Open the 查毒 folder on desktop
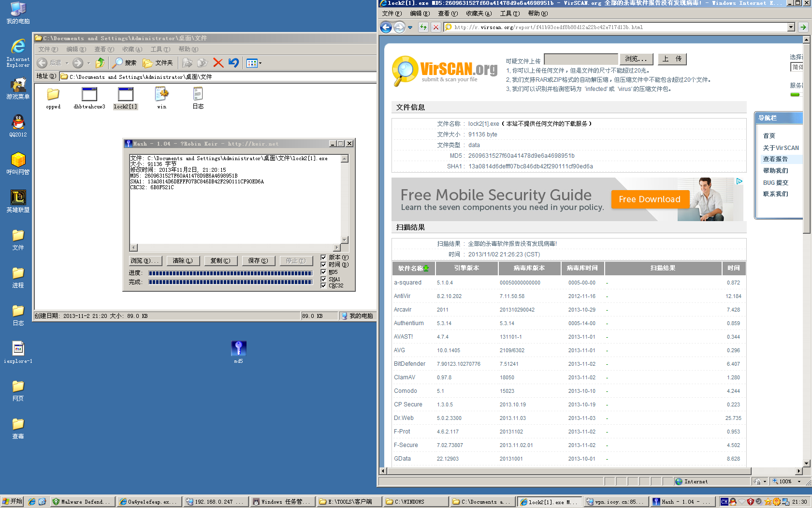The height and width of the screenshot is (508, 812). point(18,428)
